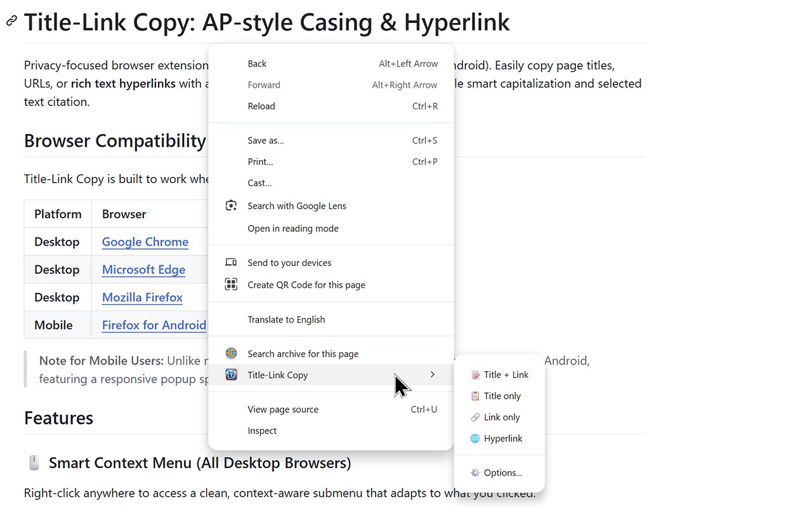Click the clipboard icon for Title only
Image resolution: width=812 pixels, height=508 pixels.
pos(475,396)
